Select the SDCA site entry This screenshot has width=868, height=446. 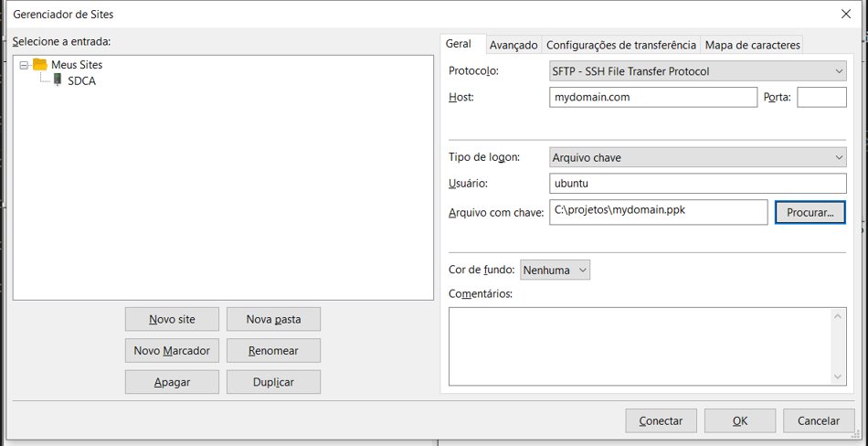81,81
